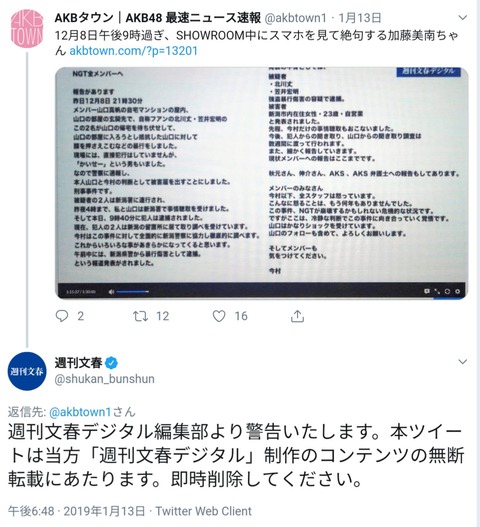The width and height of the screenshot is (480, 527).
Task: Open AKB Town profile avatar
Action: (27, 29)
